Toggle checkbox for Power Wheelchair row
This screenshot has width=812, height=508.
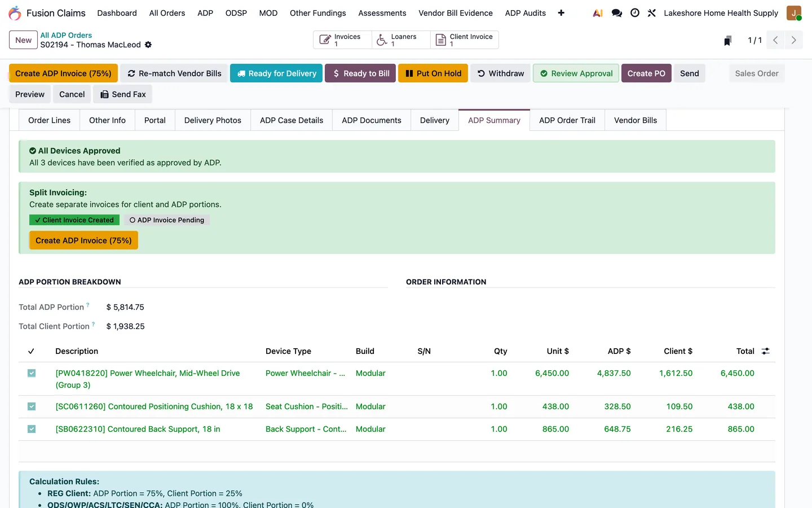click(32, 373)
